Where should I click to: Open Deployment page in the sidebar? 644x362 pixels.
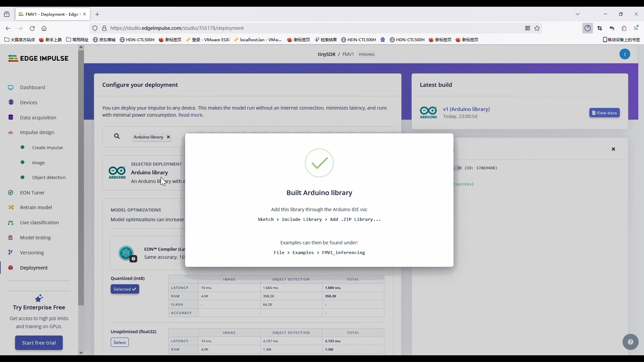click(34, 268)
